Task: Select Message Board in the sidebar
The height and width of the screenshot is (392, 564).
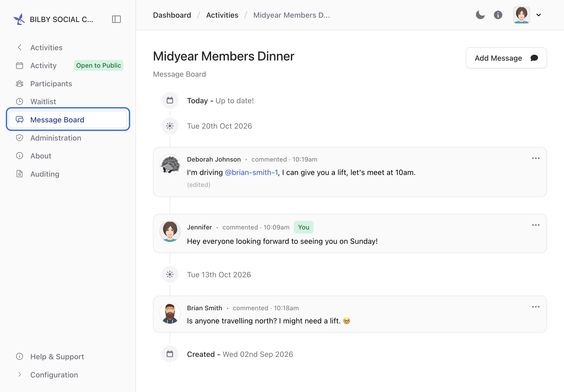Action: pyautogui.click(x=68, y=120)
